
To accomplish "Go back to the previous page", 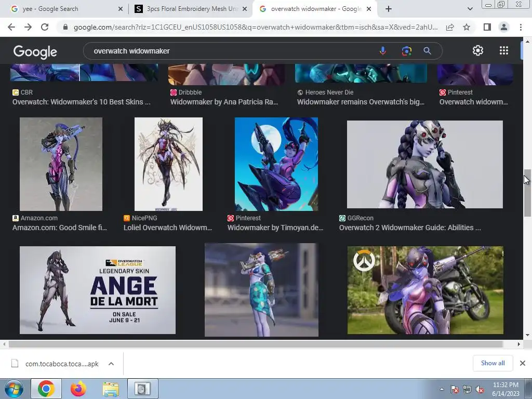I will [x=11, y=27].
